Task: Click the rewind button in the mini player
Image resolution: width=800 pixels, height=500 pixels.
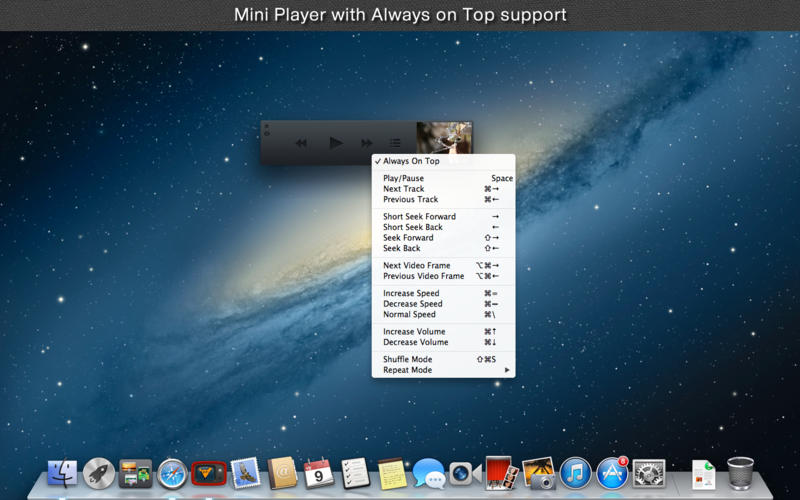Action: pos(301,143)
